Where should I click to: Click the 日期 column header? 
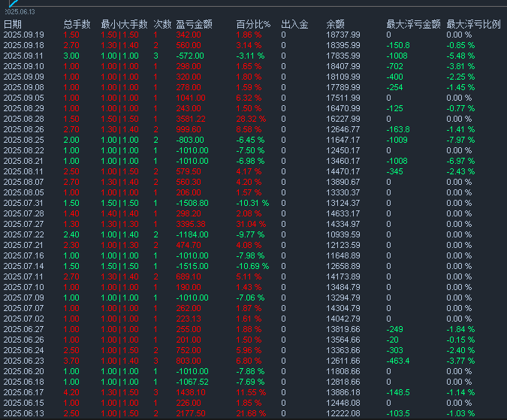pos(13,25)
